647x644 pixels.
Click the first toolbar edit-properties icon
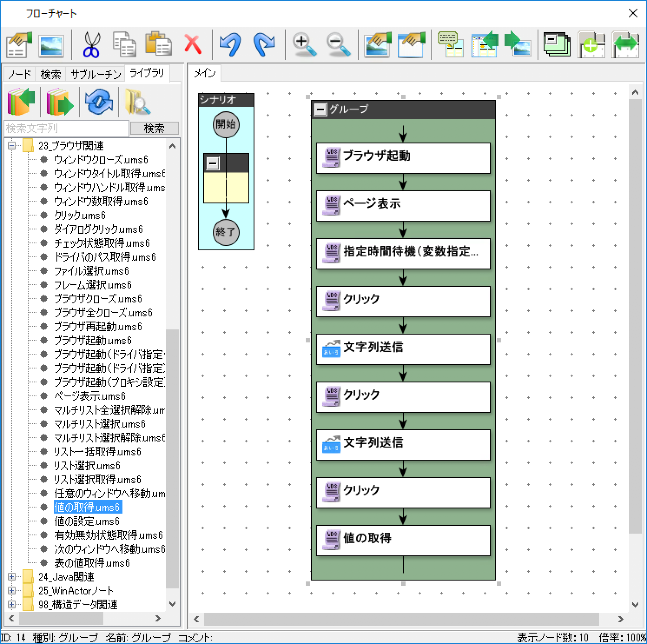[x=19, y=44]
